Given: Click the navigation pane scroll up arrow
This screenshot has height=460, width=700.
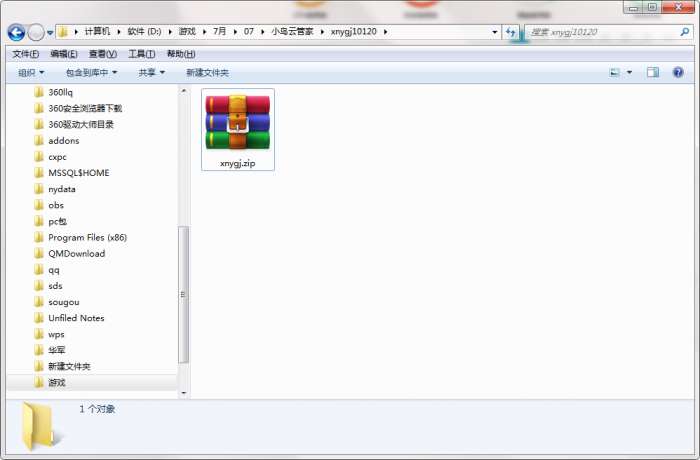Looking at the screenshot, I should coord(183,91).
